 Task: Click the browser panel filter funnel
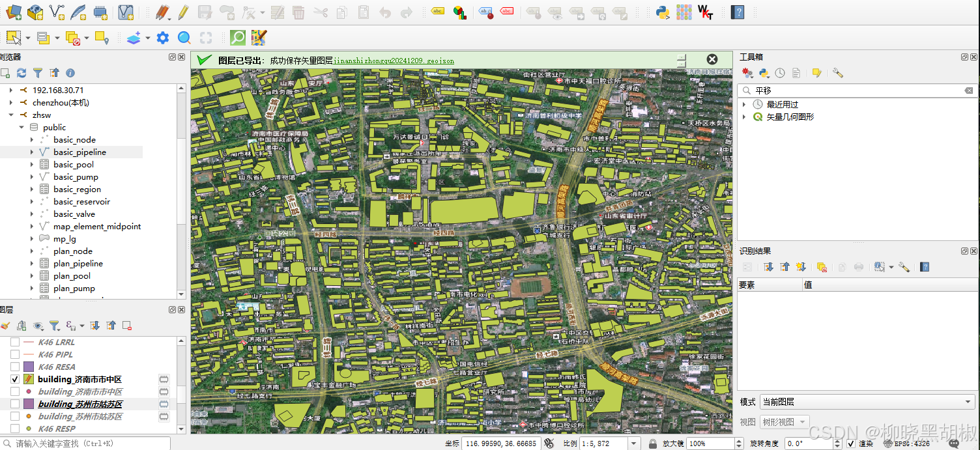tap(38, 73)
